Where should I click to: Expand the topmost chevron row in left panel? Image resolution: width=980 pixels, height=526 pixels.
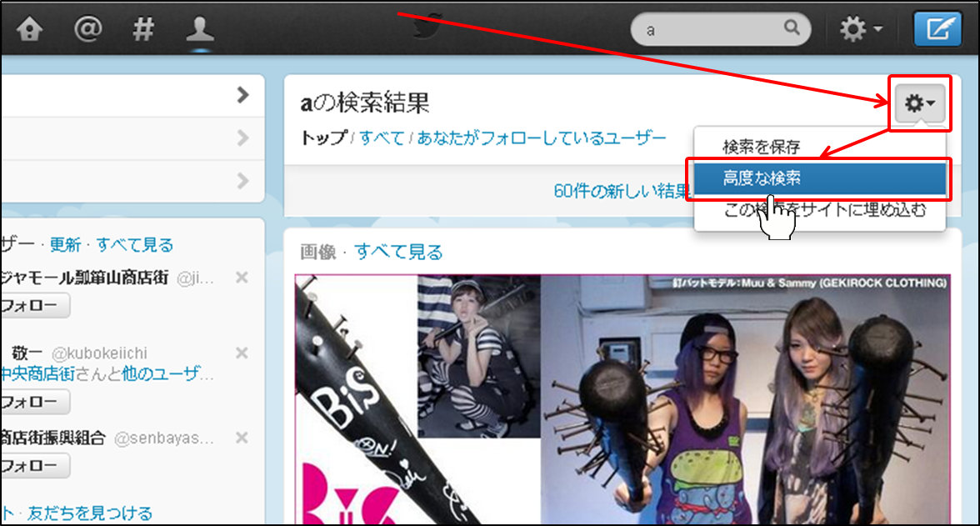tap(242, 95)
